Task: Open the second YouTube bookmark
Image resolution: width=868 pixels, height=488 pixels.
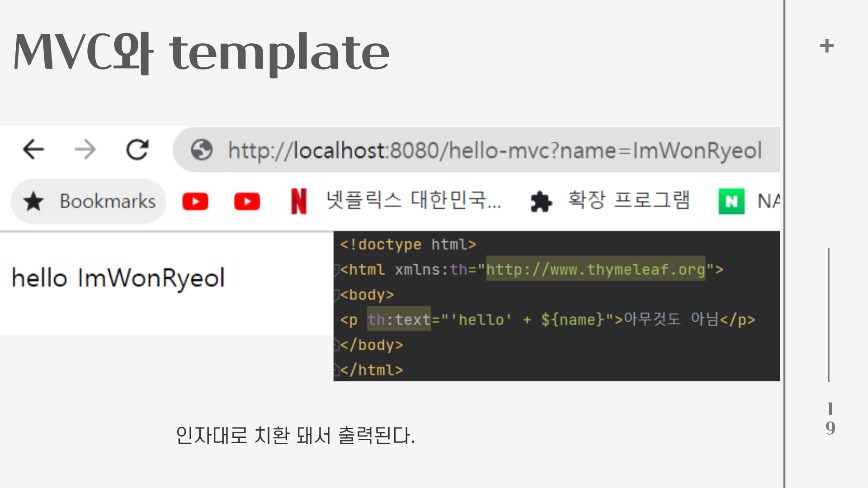Action: point(247,202)
